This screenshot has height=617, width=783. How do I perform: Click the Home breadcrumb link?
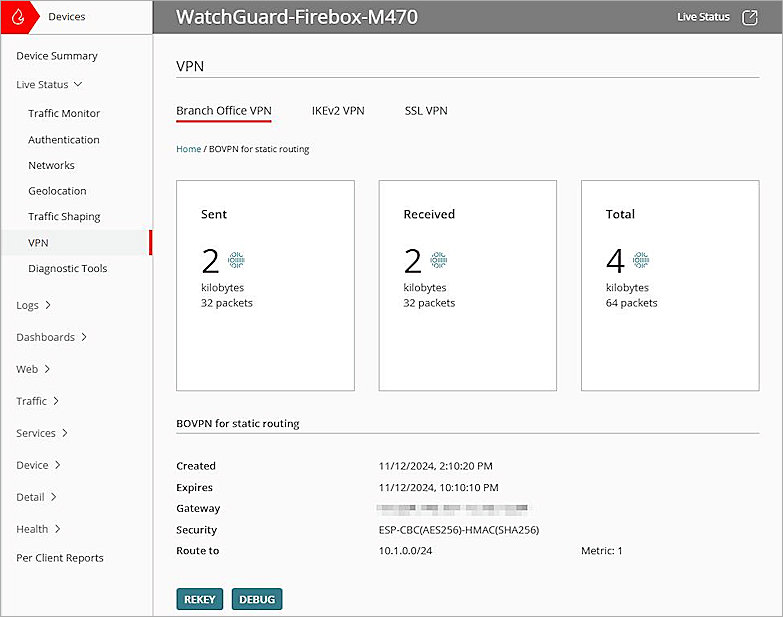pyautogui.click(x=188, y=149)
